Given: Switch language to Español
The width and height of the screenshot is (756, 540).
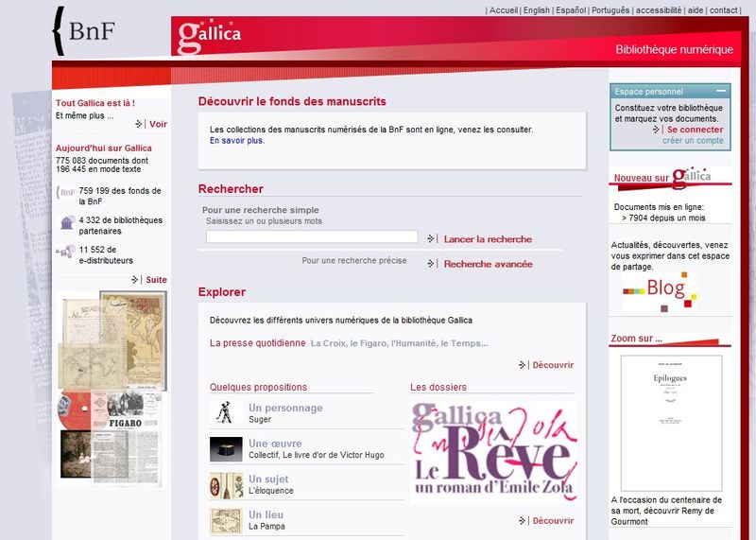Looking at the screenshot, I should (571, 10).
